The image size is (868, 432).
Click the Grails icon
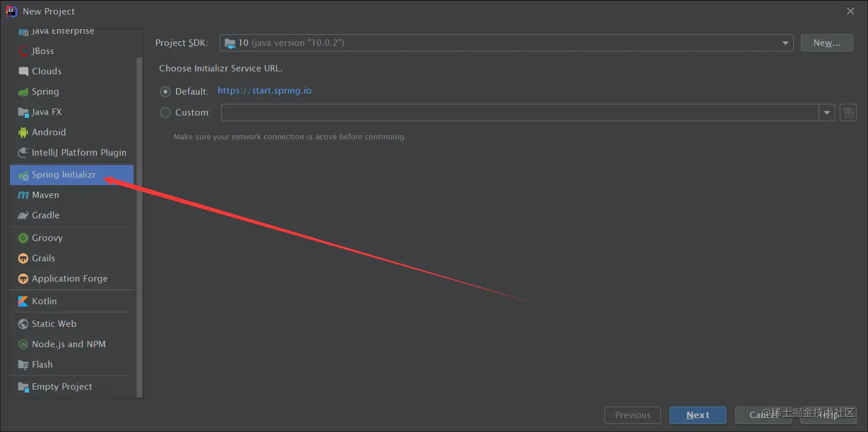coord(23,258)
